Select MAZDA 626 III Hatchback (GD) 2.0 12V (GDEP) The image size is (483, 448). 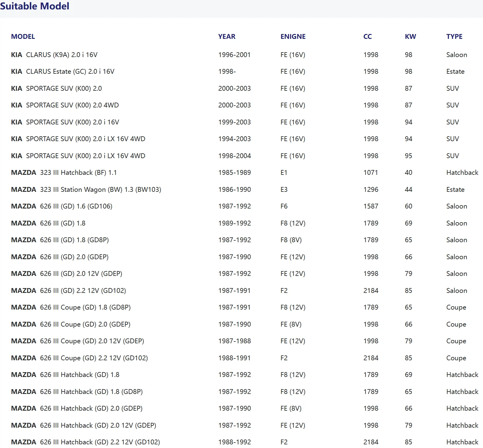[x=84, y=425]
